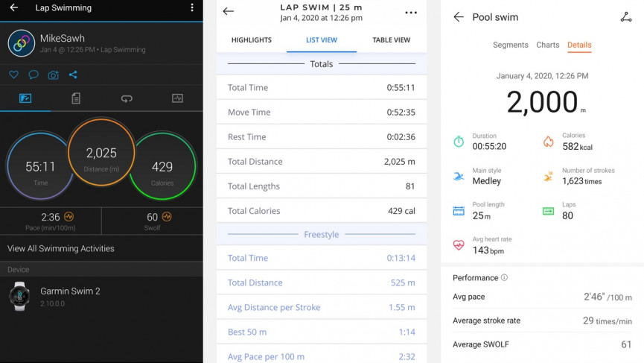This screenshot has width=644, height=363.
Task: Like the activity with heart icon
Action: [x=14, y=75]
